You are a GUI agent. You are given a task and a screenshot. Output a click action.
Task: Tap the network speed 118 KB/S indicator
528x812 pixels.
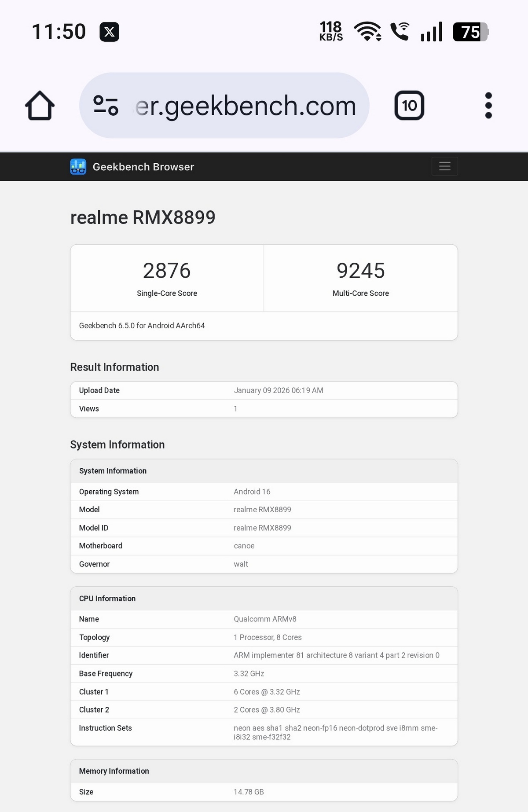coord(331,32)
